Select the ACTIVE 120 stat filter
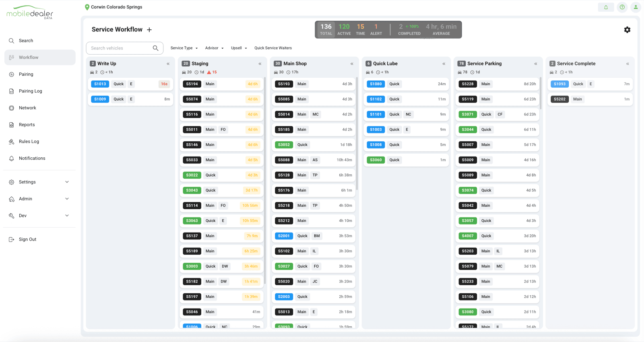The height and width of the screenshot is (342, 644). click(x=344, y=30)
